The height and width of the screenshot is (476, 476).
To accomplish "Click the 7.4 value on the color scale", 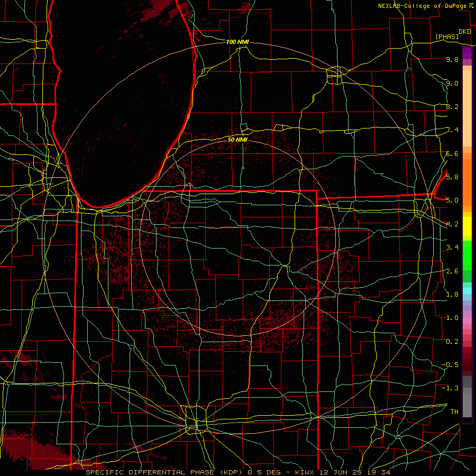I will click(x=452, y=130).
